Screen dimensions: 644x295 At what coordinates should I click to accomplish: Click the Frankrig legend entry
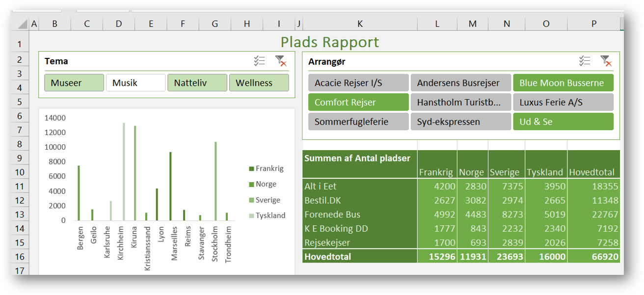[266, 168]
